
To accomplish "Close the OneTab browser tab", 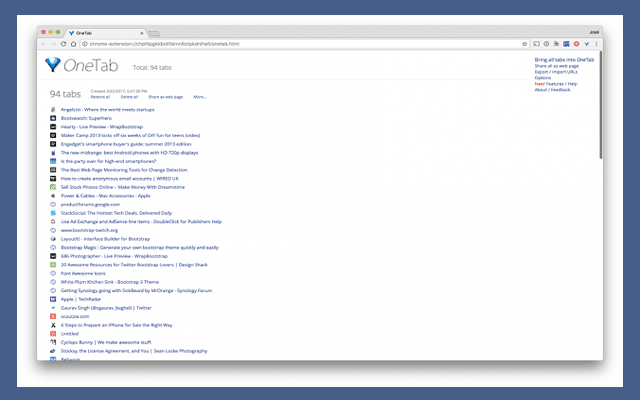I will click(x=142, y=33).
